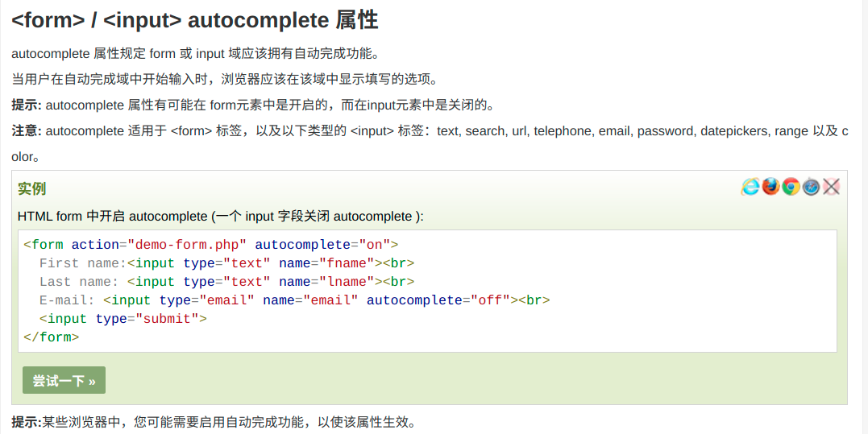This screenshot has height=434, width=868.
Task: Click autocomplete="on" in the form tag
Action: [322, 245]
